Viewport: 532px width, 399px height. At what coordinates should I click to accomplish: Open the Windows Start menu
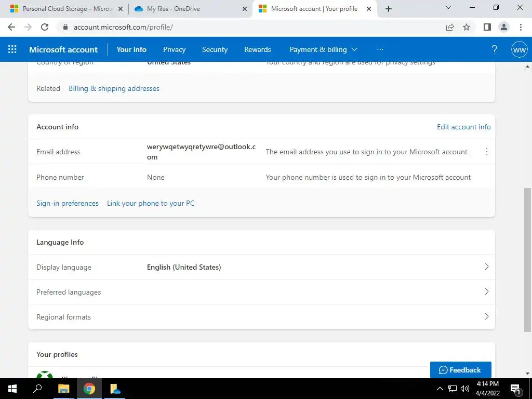(12, 389)
